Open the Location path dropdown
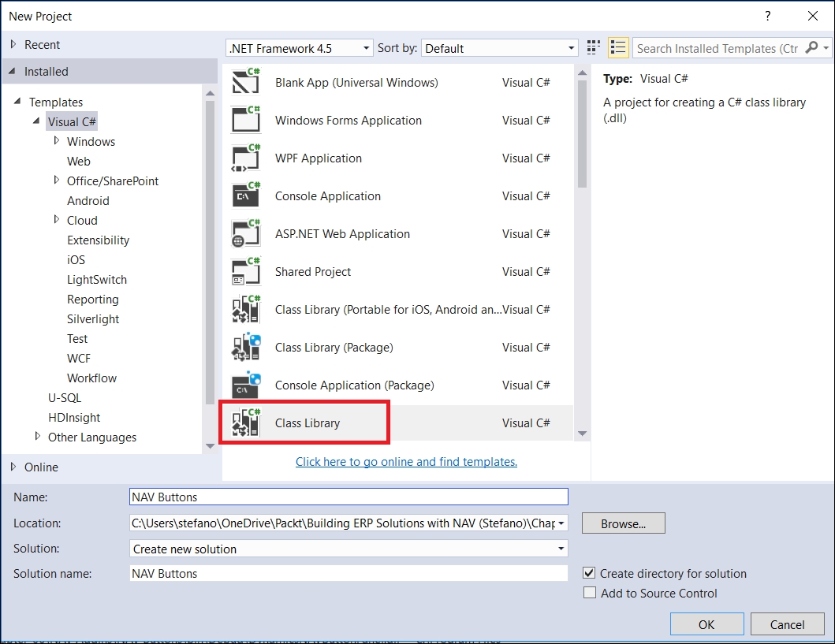835x644 pixels. click(x=561, y=523)
